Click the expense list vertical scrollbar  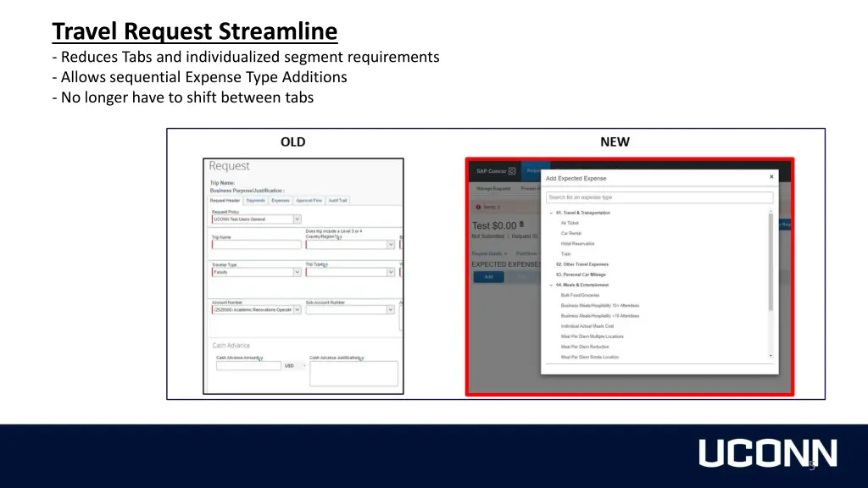pyautogui.click(x=771, y=263)
